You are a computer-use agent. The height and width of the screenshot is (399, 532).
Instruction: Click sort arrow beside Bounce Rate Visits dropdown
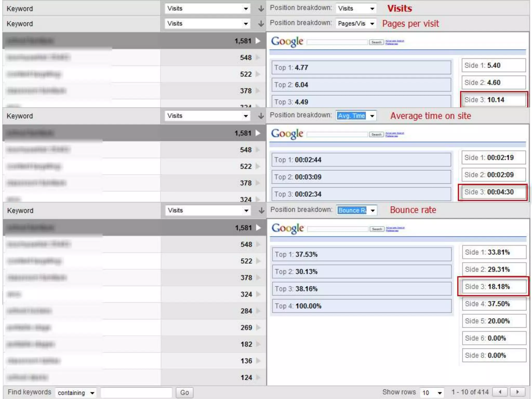262,210
